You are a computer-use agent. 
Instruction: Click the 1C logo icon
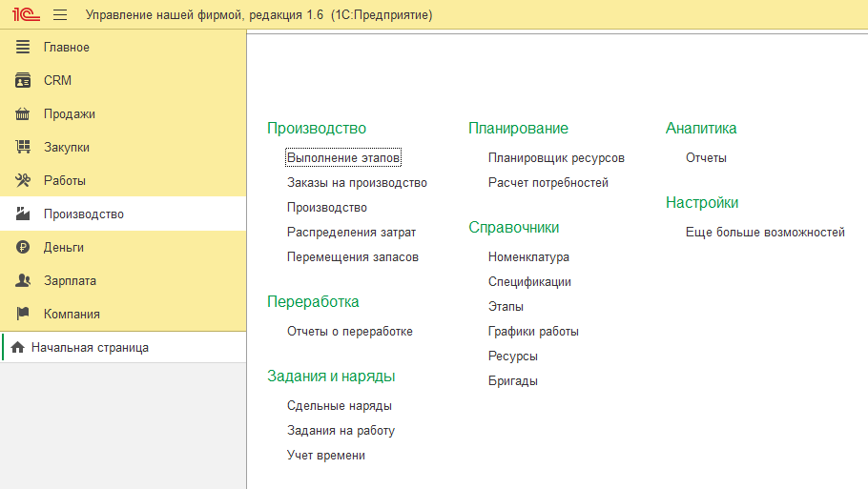[x=26, y=15]
